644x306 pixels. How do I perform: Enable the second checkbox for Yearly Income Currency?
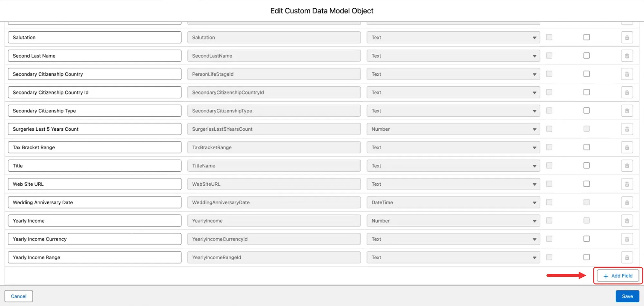(x=587, y=239)
